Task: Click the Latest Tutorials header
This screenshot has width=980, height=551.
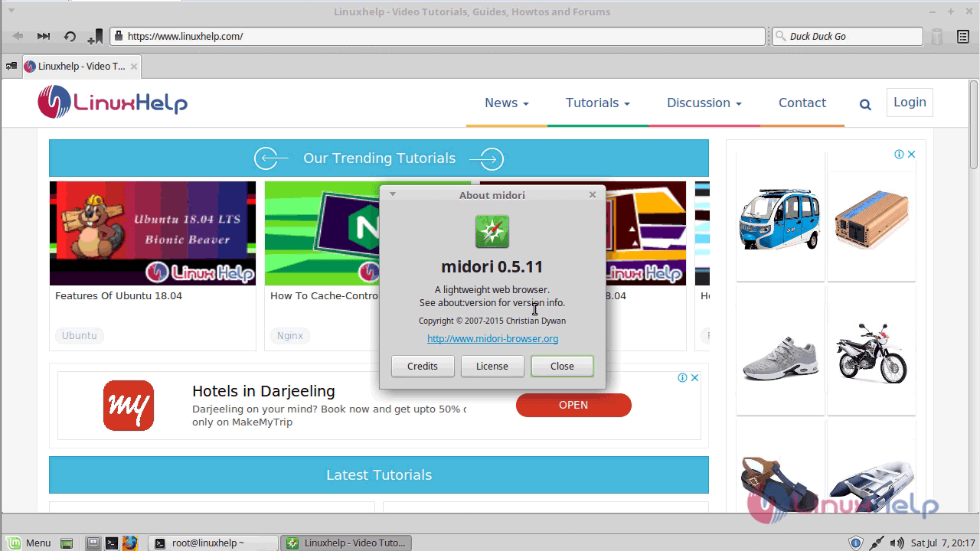Action: click(379, 475)
